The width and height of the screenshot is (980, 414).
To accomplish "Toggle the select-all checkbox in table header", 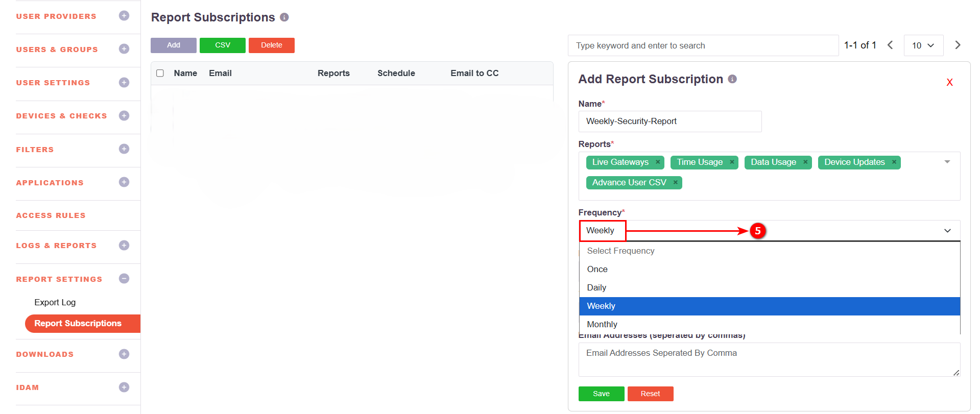I will (x=160, y=73).
